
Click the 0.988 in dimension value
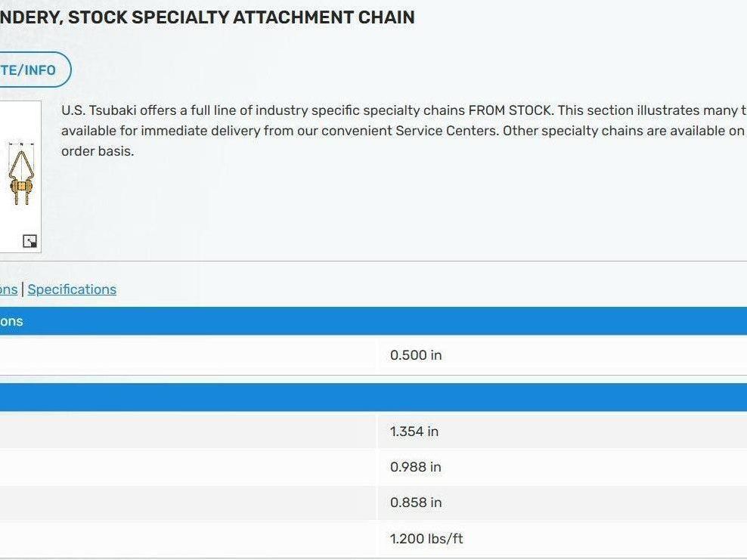click(x=414, y=467)
